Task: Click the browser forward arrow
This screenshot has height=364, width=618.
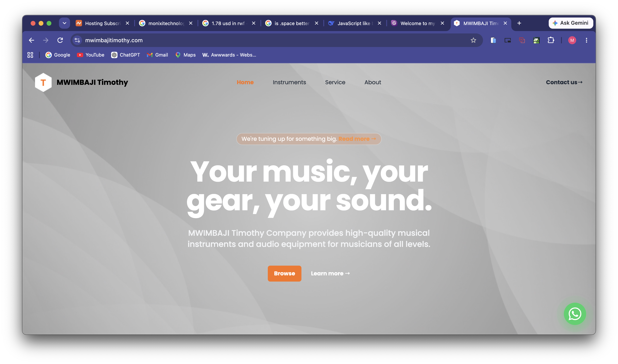Action: coord(46,40)
